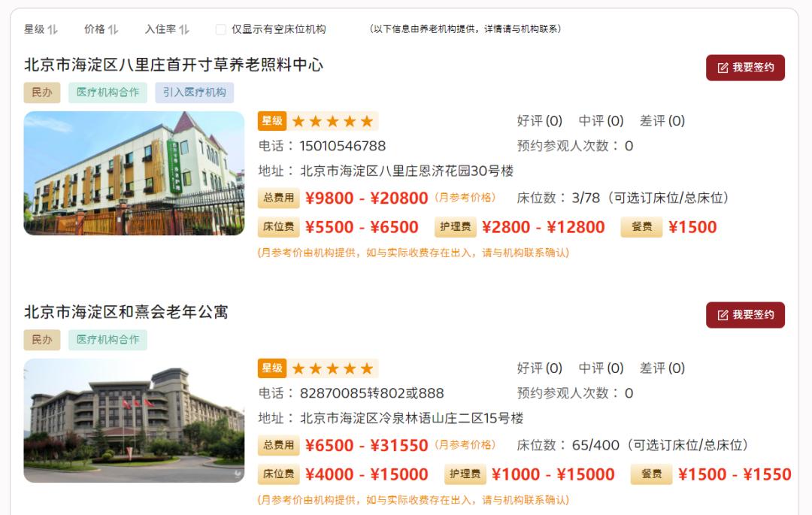812x515 pixels.
Task: Click 民办 tag under 和熹会老年公寓
Action: 42,340
